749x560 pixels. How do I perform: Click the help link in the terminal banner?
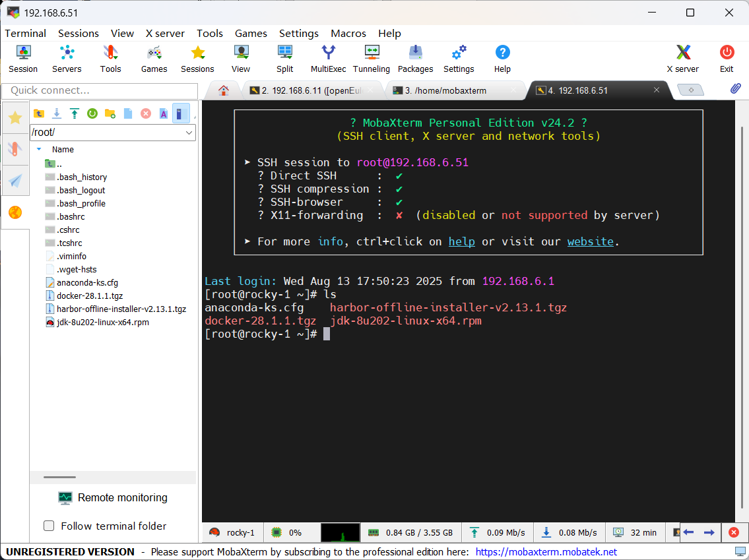pos(461,241)
